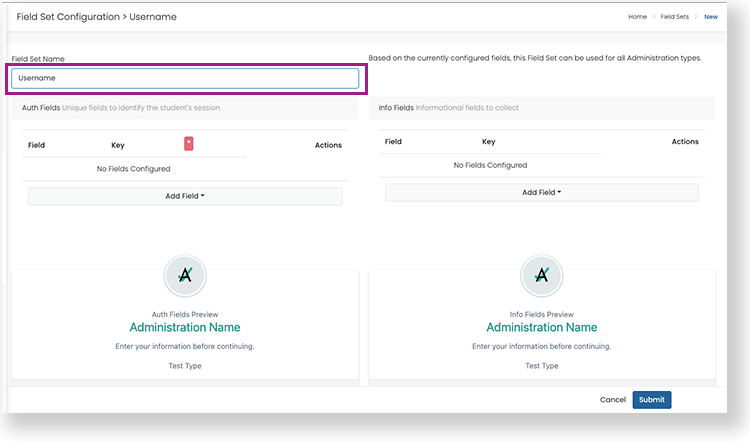Click 'Actions' column header in Auth Fields
This screenshot has width=750, height=441.
tap(328, 145)
